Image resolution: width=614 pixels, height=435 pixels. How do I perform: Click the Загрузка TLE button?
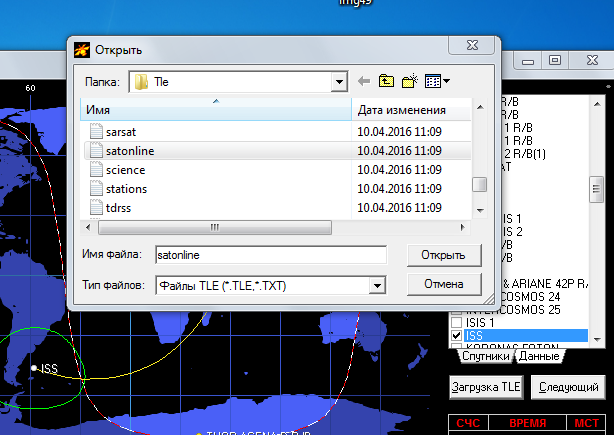click(486, 387)
